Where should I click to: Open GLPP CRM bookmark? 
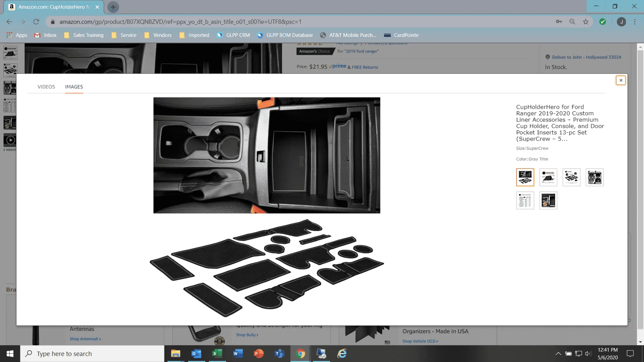coord(233,35)
